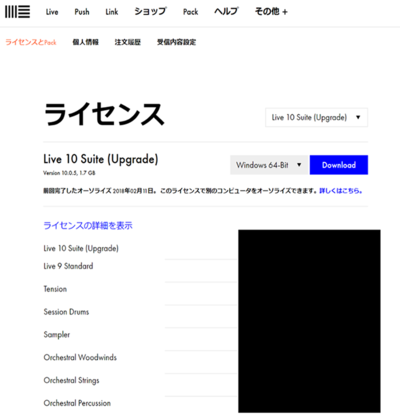Switch to the 個人情報 tab

86,42
